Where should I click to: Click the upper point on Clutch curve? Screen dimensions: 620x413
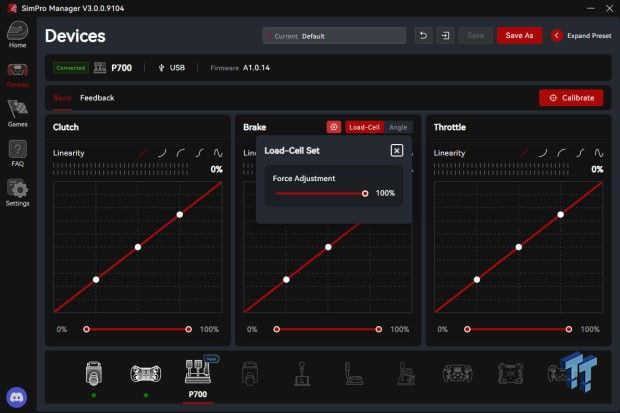coord(180,214)
